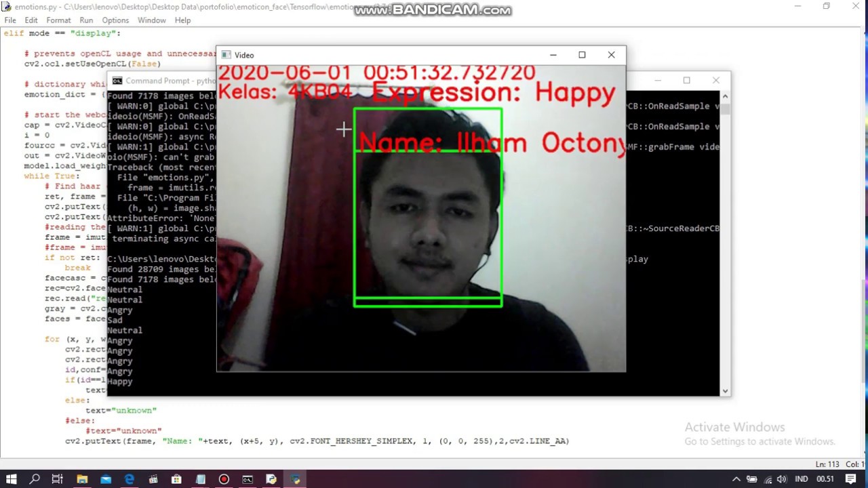868x488 pixels.
Task: Maximize the Video window
Action: pos(582,55)
